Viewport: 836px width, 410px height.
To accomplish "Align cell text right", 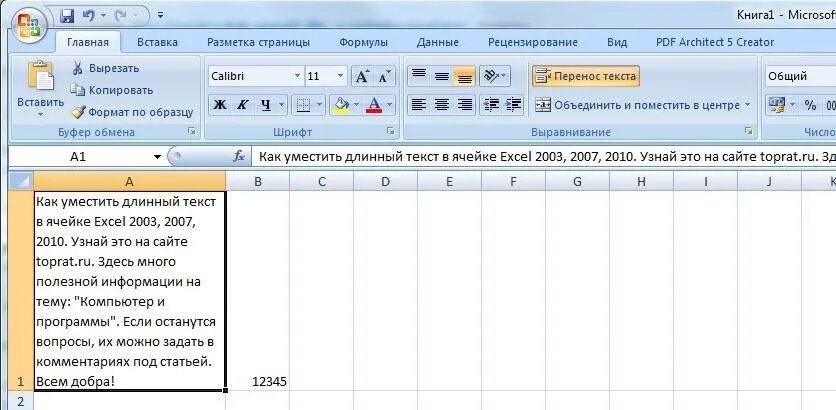I will click(464, 105).
